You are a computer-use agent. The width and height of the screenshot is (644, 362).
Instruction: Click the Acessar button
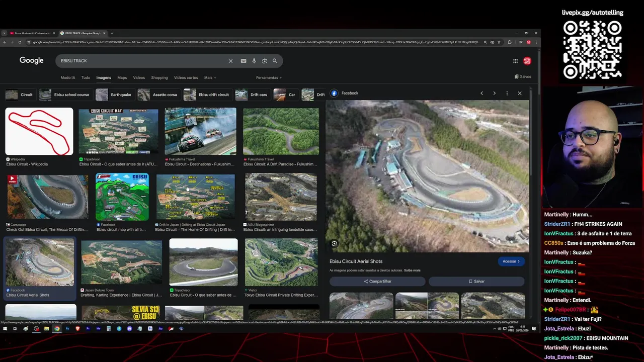point(511,261)
